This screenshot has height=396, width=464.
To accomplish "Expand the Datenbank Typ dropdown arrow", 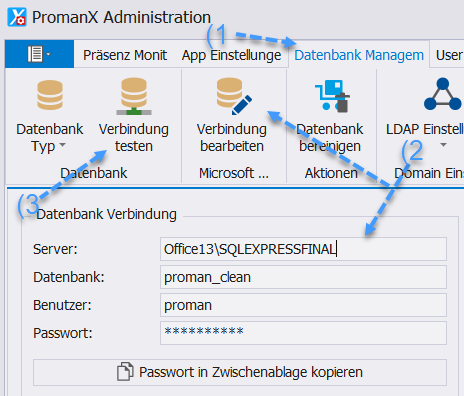I will pyautogui.click(x=62, y=145).
